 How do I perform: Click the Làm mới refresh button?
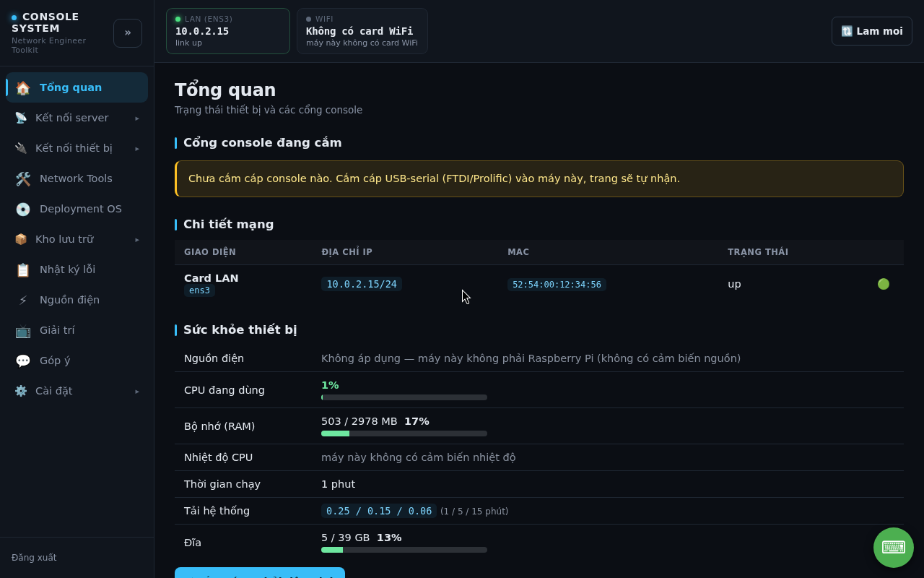tap(872, 31)
